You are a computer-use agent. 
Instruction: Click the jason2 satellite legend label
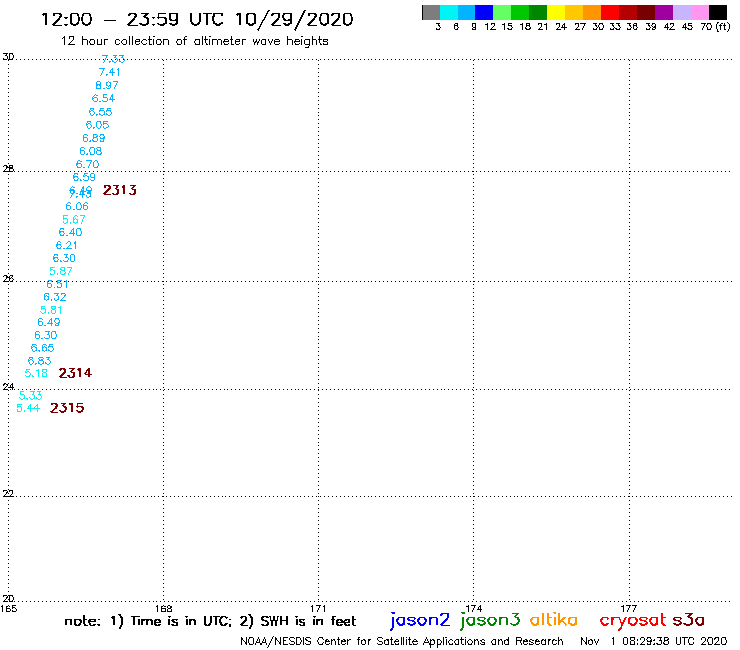point(420,620)
